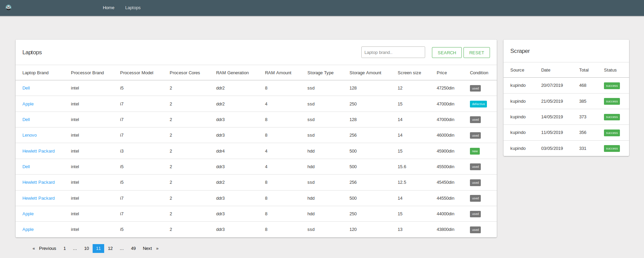Viewport: 644px width, 258px height.
Task: Open Apple laptop priced 44000din
Action: [28, 214]
